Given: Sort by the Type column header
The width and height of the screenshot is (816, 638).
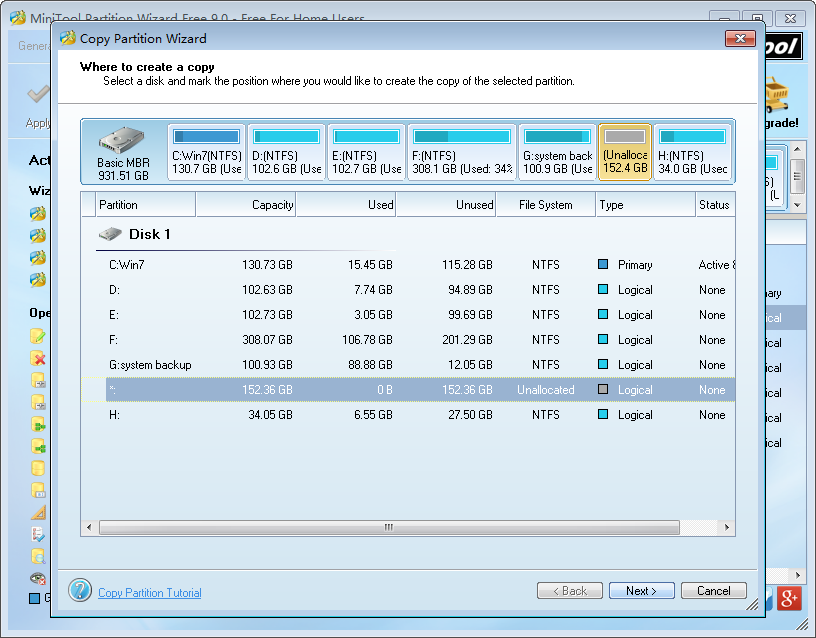Looking at the screenshot, I should pos(645,205).
